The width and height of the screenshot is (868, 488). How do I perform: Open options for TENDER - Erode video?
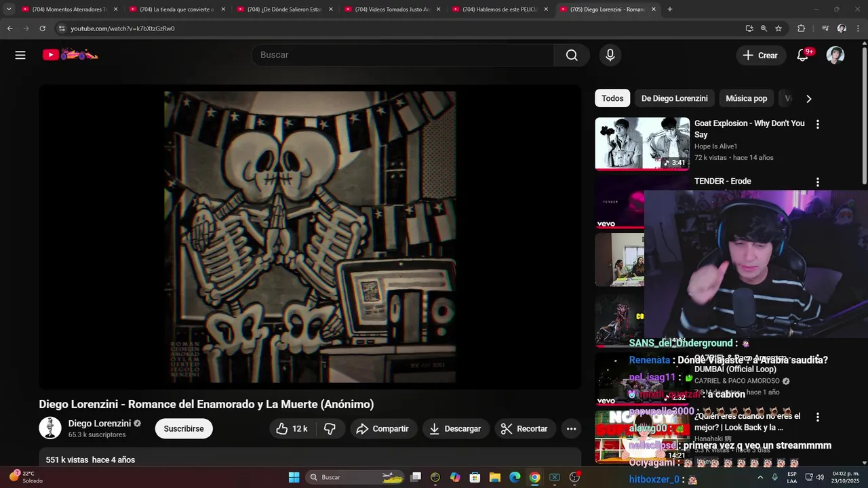pyautogui.click(x=817, y=182)
